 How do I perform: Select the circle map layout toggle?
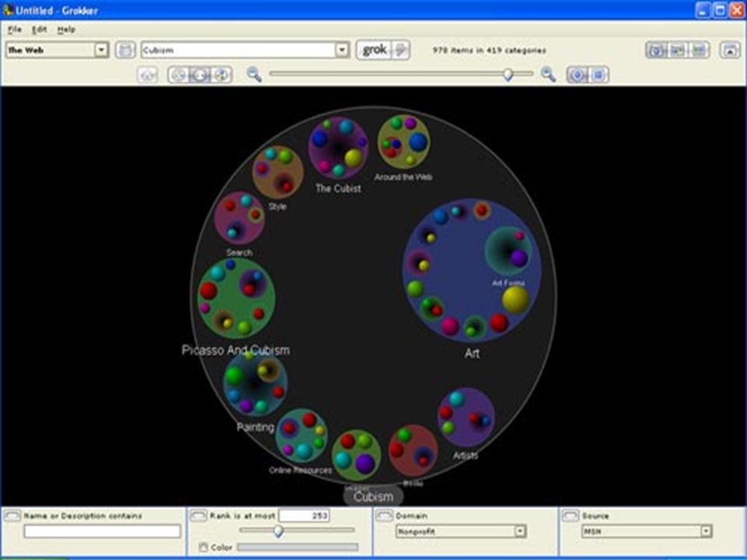(x=577, y=75)
